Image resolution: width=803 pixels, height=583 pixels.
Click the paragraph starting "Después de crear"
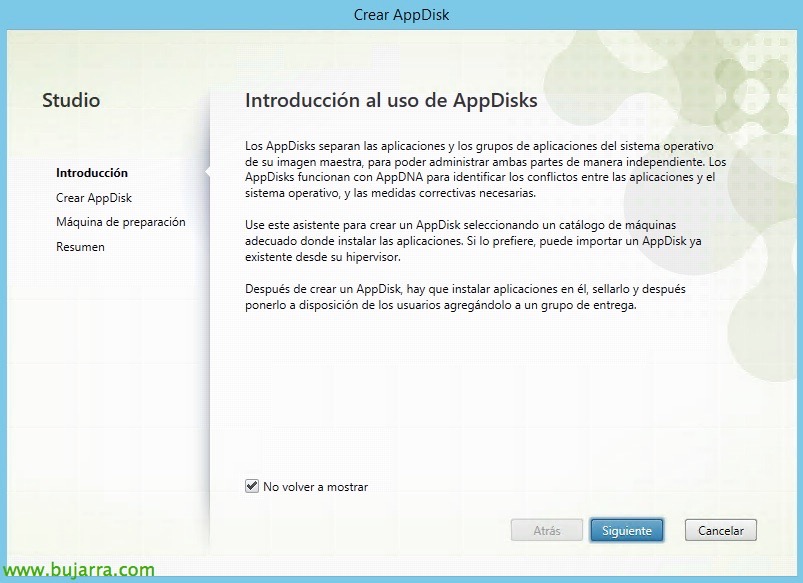click(465, 297)
